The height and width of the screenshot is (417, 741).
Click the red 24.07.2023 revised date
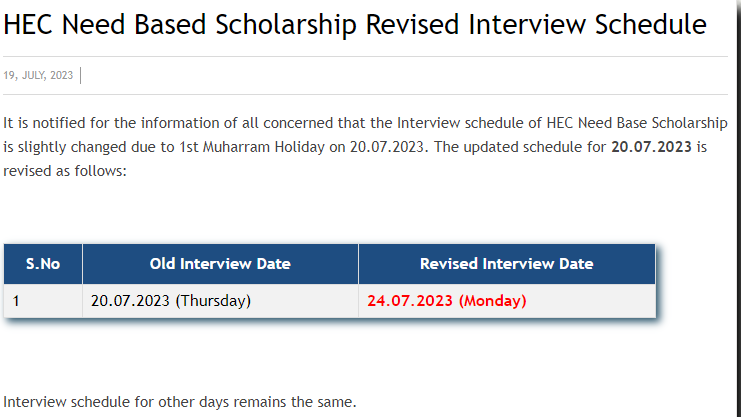click(410, 301)
